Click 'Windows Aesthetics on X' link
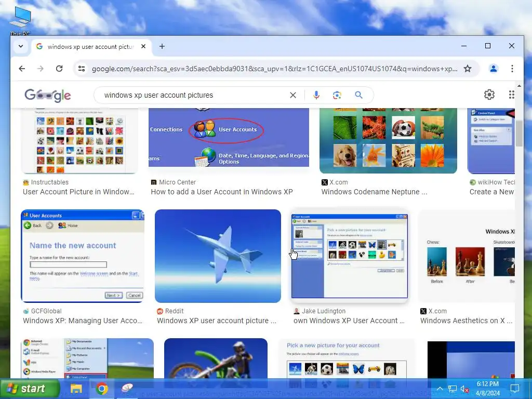Viewport: 532px width, 399px height. pyautogui.click(x=466, y=321)
